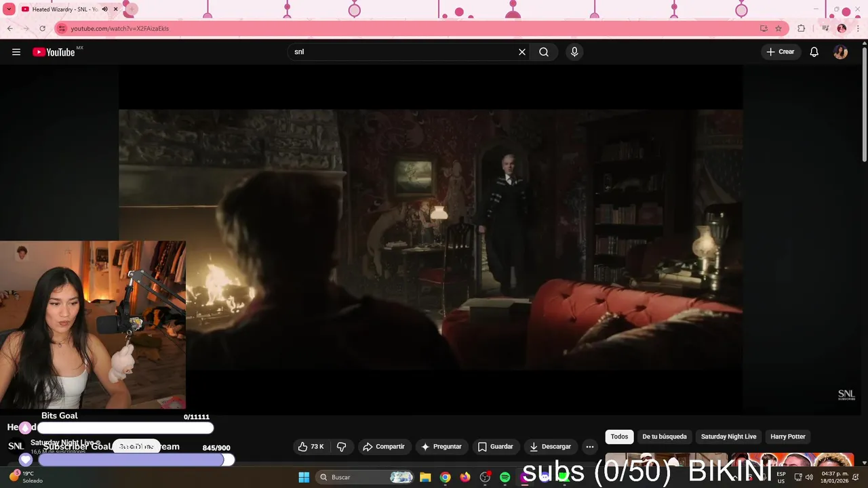Go back with the browser back arrow
This screenshot has height=488, width=868.
10,28
